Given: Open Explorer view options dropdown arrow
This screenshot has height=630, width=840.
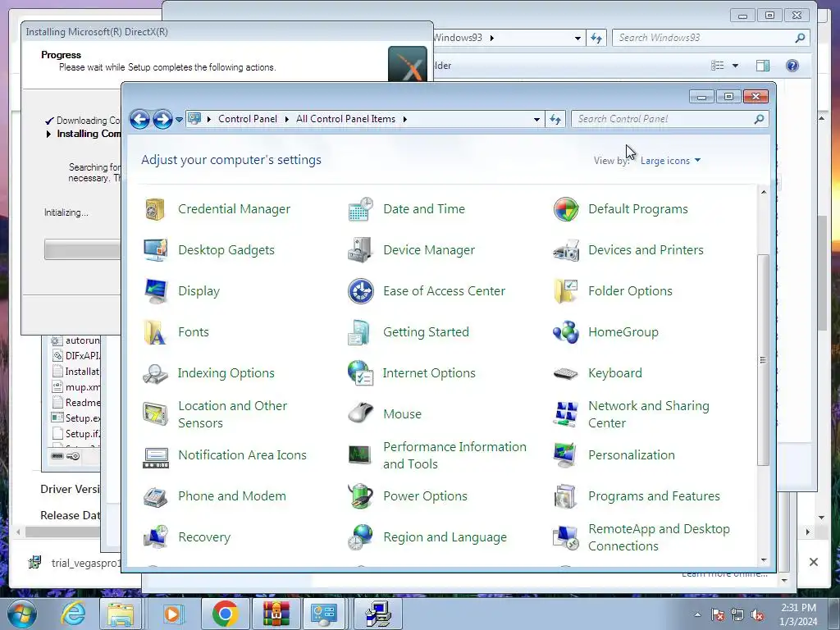Looking at the screenshot, I should pos(735,66).
